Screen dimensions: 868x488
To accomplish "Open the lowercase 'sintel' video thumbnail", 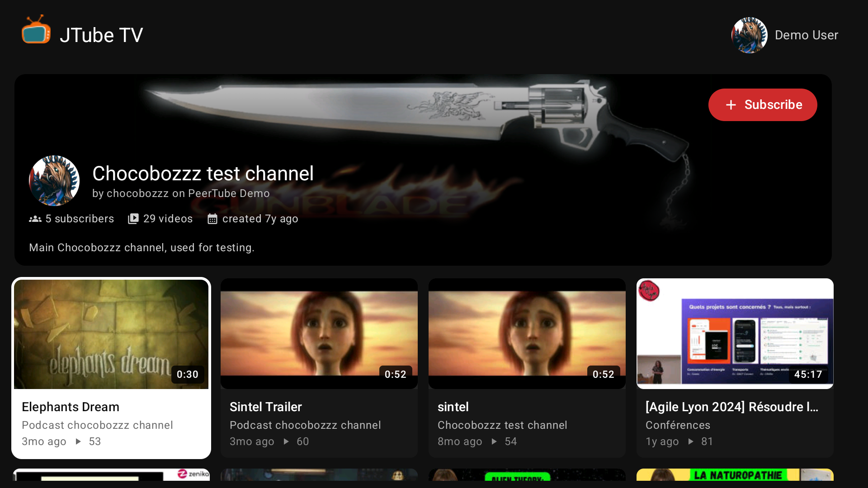I will coord(527,334).
